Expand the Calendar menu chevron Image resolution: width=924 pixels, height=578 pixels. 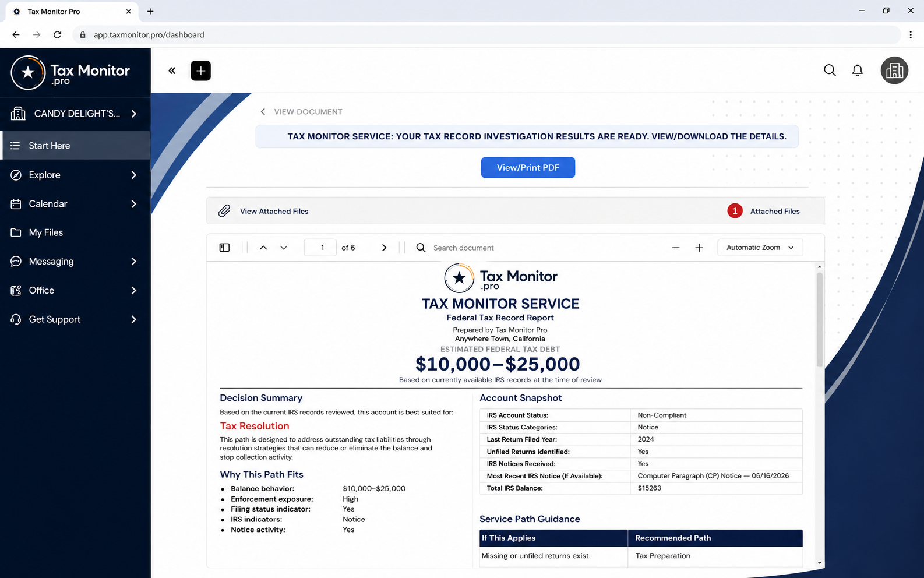tap(134, 204)
